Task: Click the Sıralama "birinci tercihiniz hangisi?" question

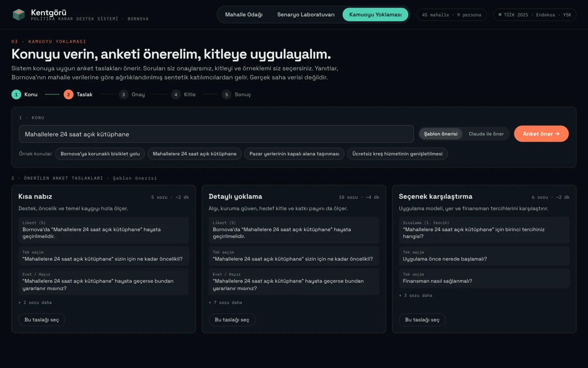Action: [x=484, y=230]
